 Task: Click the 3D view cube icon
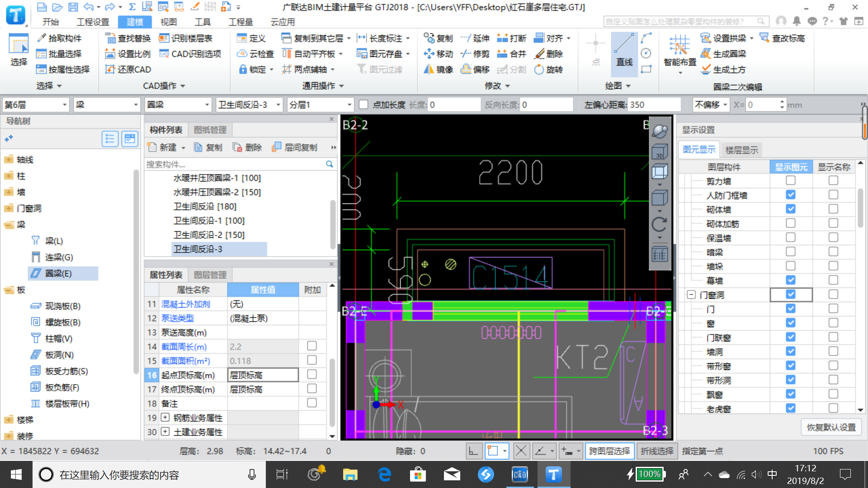[x=660, y=152]
